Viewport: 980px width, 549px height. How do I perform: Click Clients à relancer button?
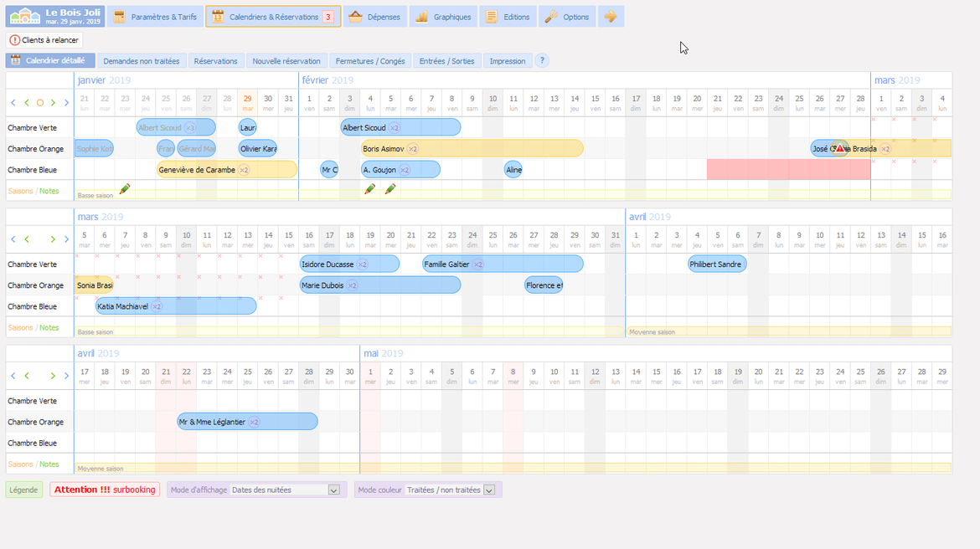(44, 40)
